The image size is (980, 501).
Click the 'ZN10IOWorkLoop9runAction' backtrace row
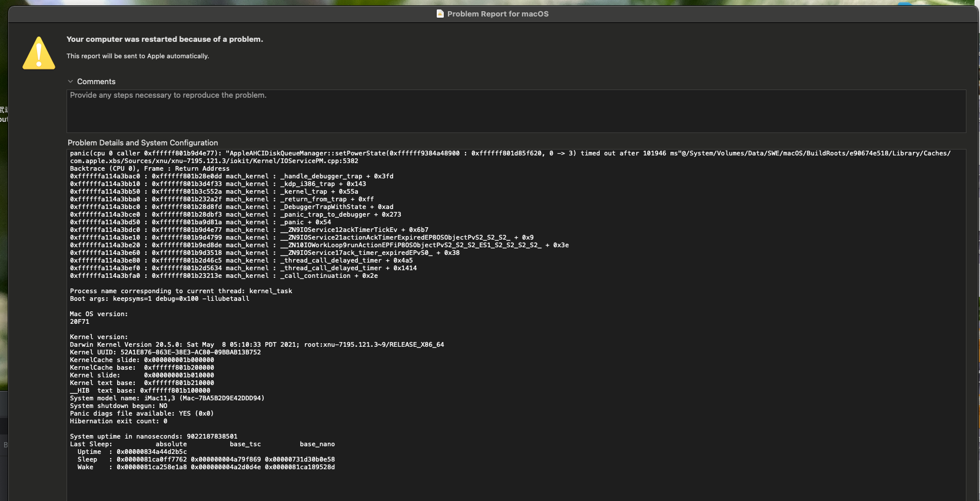click(320, 245)
